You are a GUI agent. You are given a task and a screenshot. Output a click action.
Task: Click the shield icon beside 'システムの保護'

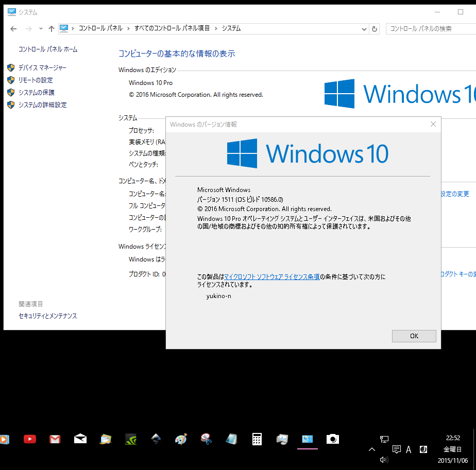click(x=11, y=92)
